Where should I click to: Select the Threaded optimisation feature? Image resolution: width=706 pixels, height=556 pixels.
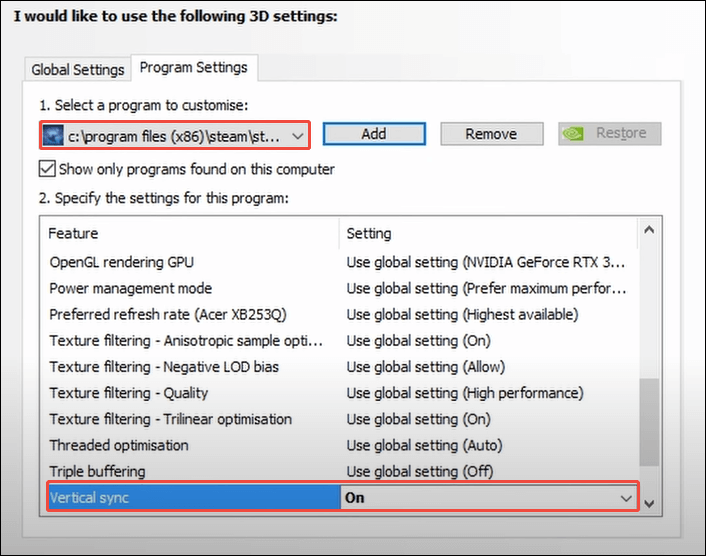[x=119, y=445]
